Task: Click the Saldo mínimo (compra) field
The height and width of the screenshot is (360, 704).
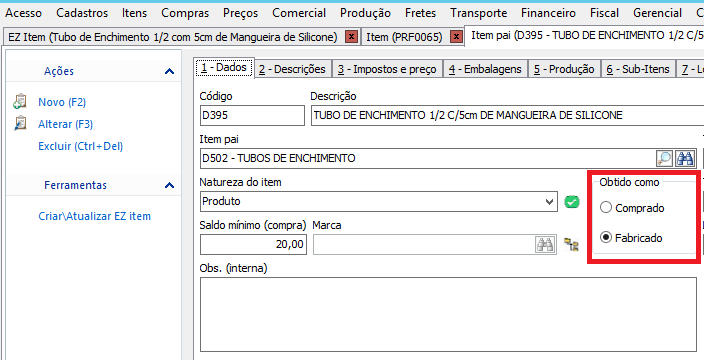Action: point(253,245)
